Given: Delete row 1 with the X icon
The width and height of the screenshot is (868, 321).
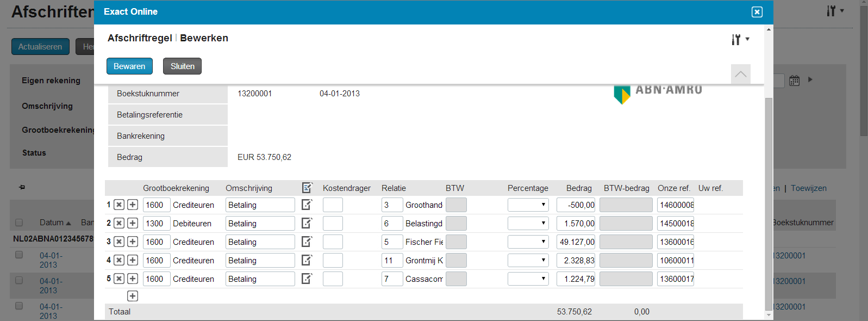Looking at the screenshot, I should (x=119, y=205).
